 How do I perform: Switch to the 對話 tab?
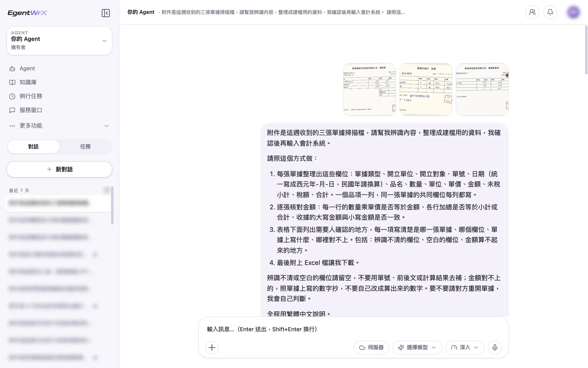(33, 147)
